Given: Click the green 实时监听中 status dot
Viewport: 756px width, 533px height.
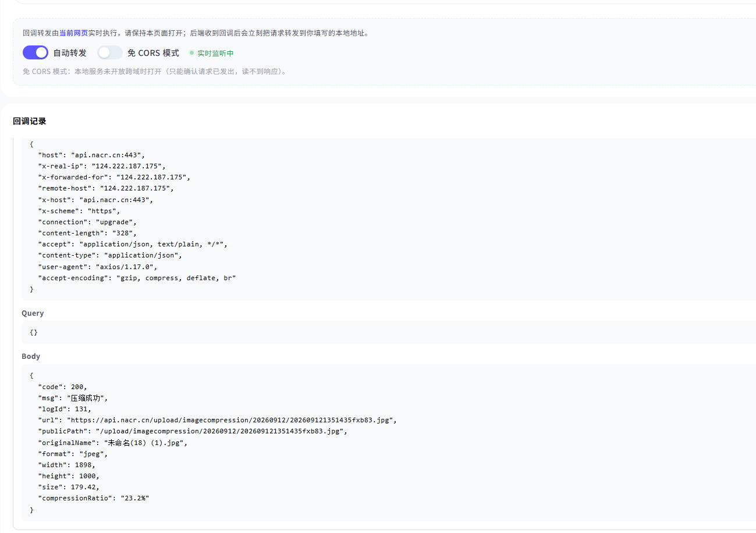Looking at the screenshot, I should [x=191, y=53].
